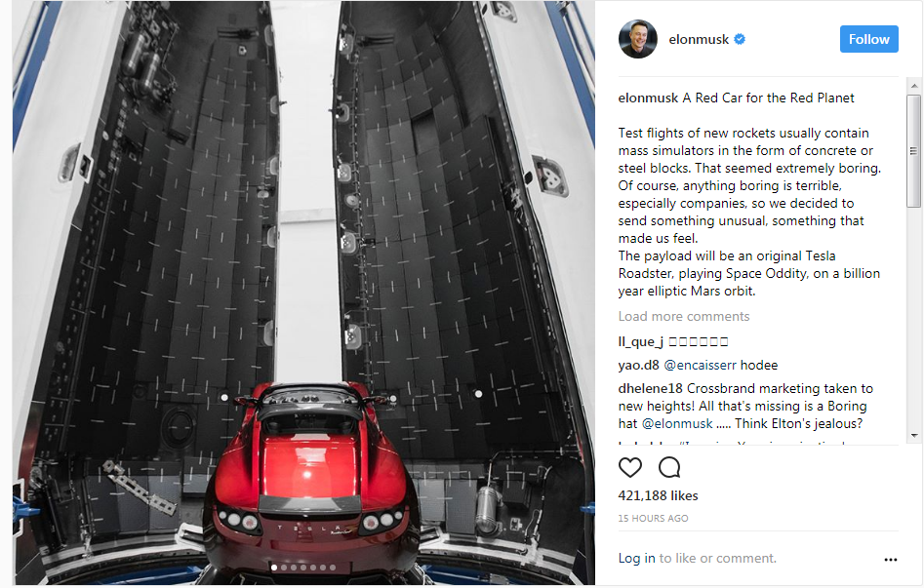This screenshot has width=924, height=588.
Task: Open the elonmusk username in header
Action: click(699, 39)
